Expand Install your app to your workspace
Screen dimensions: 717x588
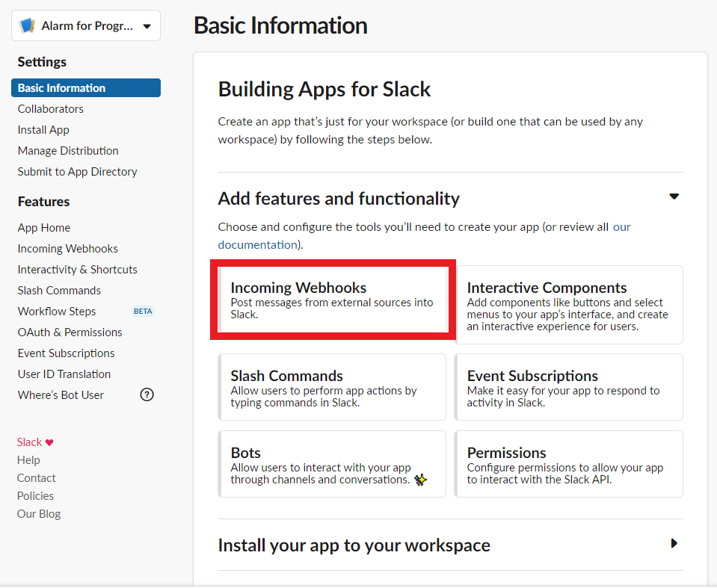674,543
